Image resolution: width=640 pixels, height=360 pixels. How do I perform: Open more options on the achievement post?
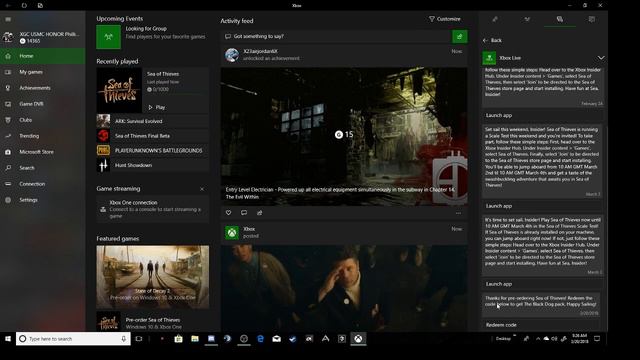pyautogui.click(x=458, y=213)
